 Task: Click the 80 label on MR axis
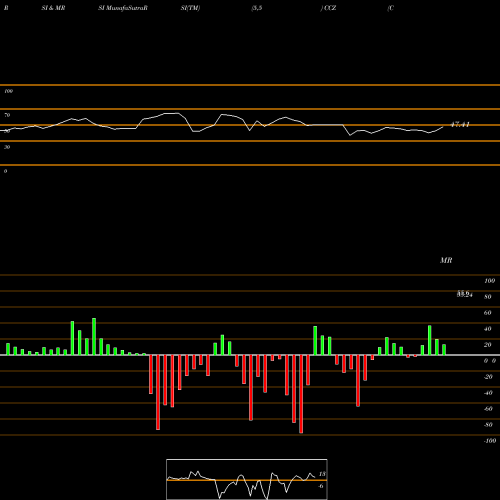[488, 297]
